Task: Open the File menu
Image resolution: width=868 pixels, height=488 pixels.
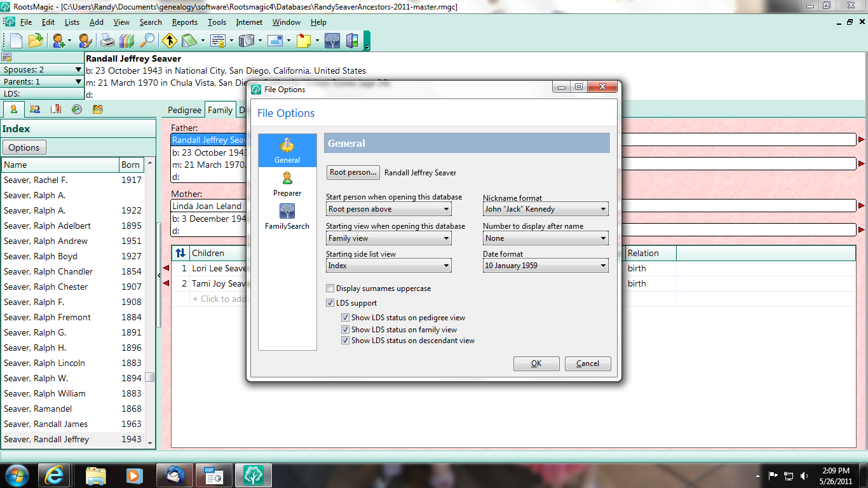Action: point(26,22)
